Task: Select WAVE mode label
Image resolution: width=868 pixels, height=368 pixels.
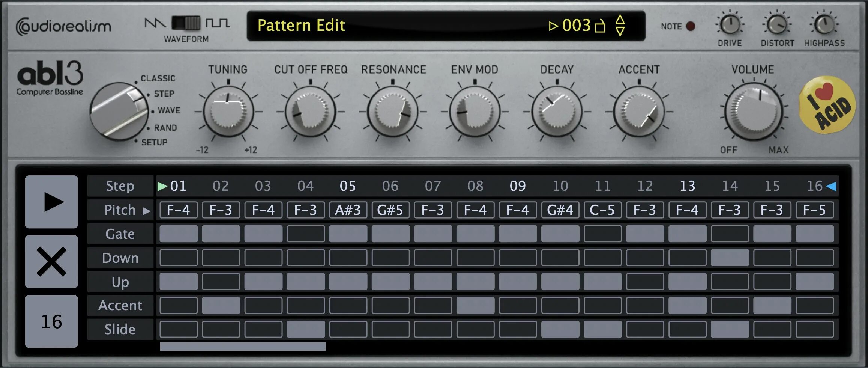Action: tap(169, 110)
